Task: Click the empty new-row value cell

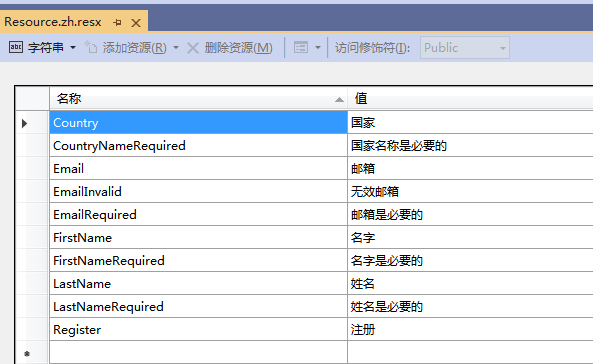Action: [x=470, y=352]
